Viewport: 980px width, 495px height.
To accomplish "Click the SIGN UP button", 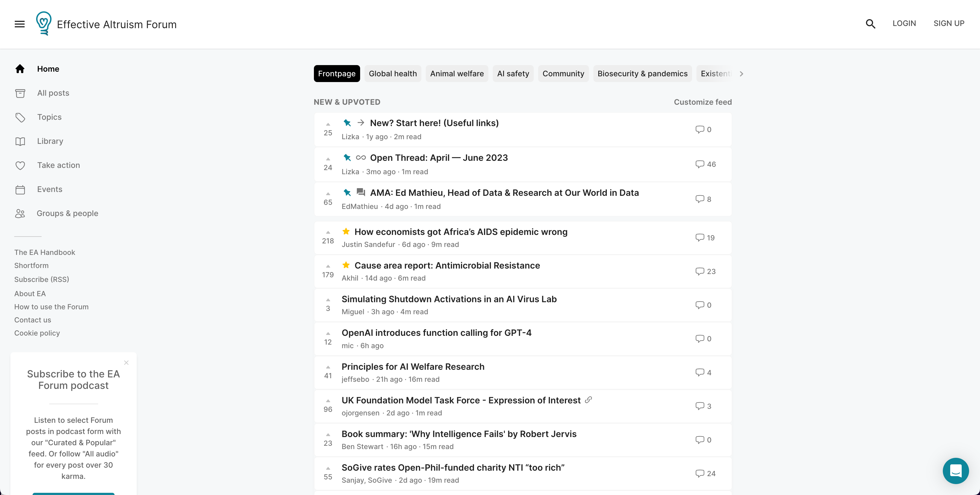I will coord(949,23).
